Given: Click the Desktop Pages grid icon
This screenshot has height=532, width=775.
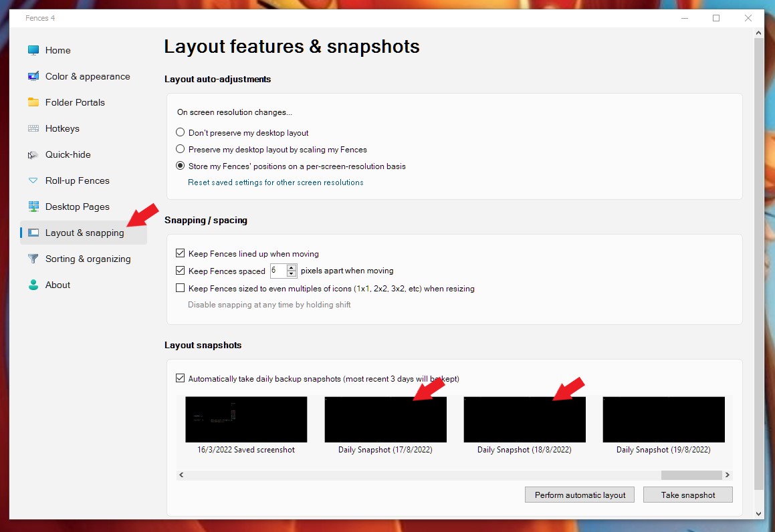Looking at the screenshot, I should [x=33, y=207].
